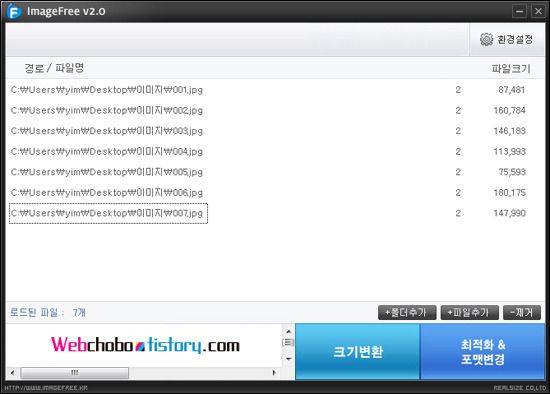Screen dimensions: 550x394
Task: Open 환경설정 settings gear
Action: click(507, 39)
